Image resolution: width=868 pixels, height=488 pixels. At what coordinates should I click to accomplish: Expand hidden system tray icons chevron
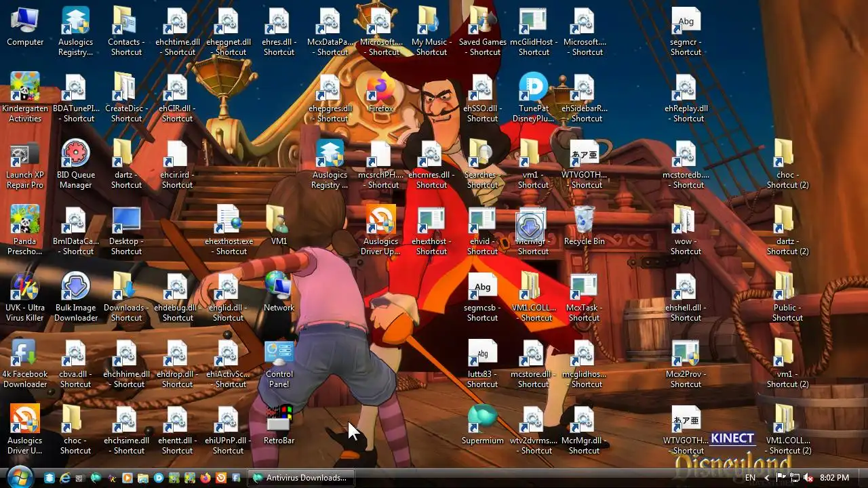tap(767, 478)
